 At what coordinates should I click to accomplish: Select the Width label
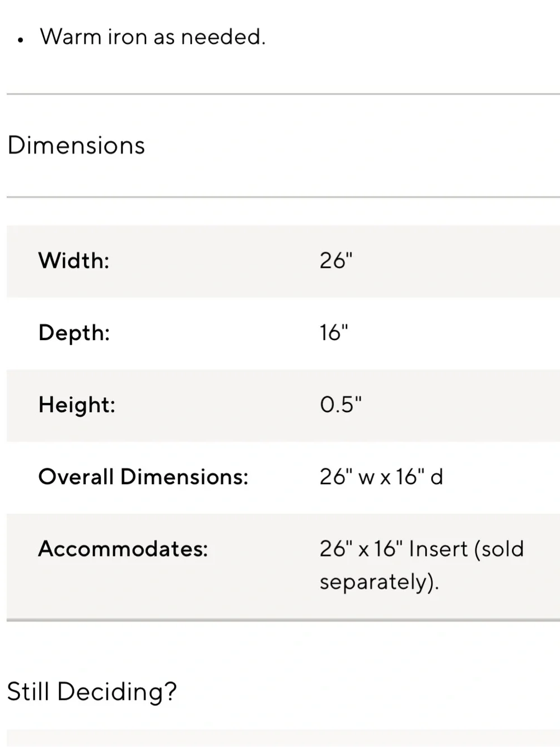(x=74, y=261)
